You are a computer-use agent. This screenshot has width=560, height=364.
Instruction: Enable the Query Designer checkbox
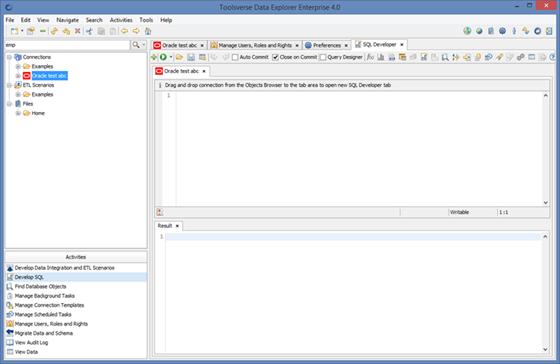(323, 57)
